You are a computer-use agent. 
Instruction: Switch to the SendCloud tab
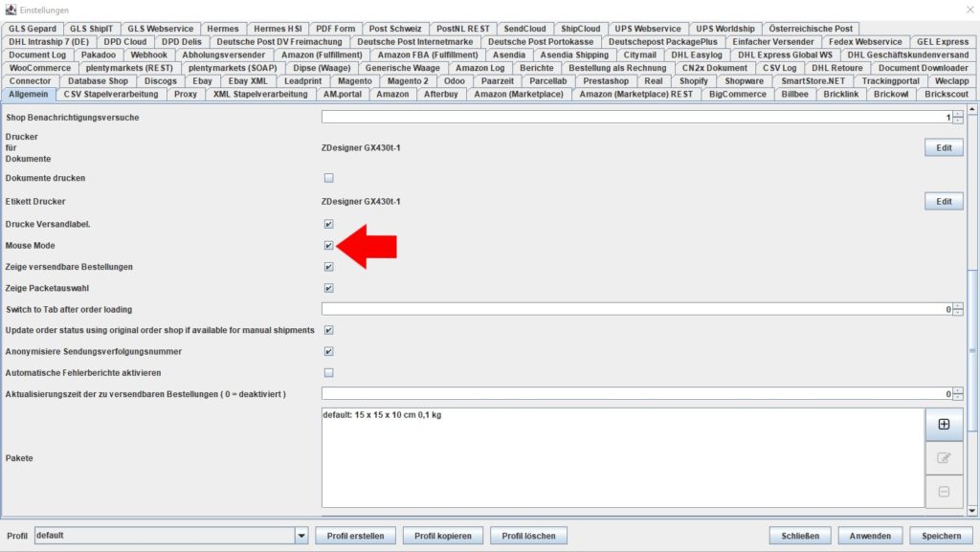coord(524,29)
